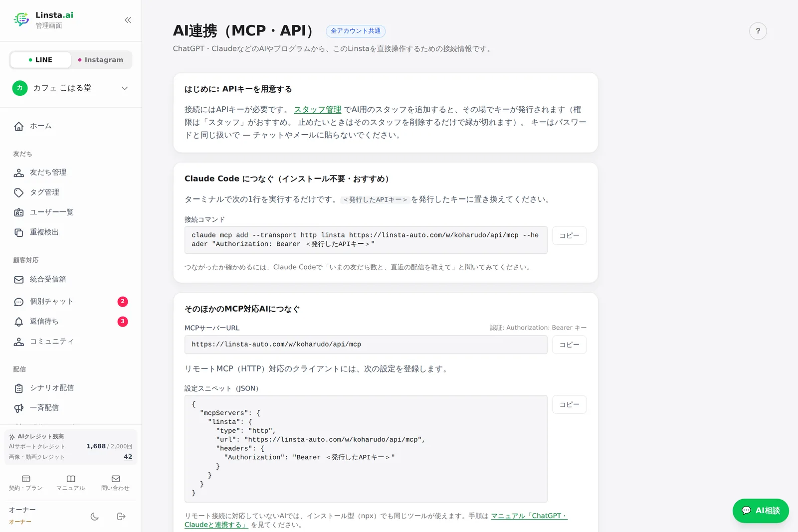Click the MCP server URL field
This screenshot has height=532, width=798.
(366, 345)
